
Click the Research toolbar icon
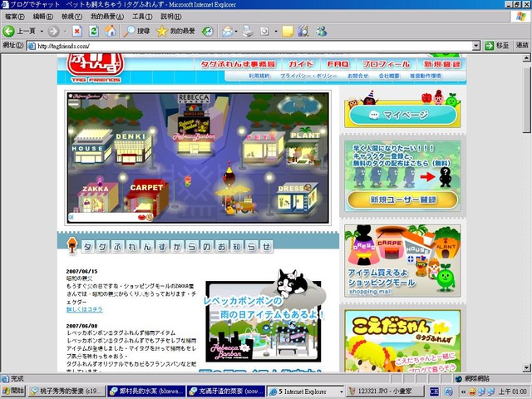point(303,32)
